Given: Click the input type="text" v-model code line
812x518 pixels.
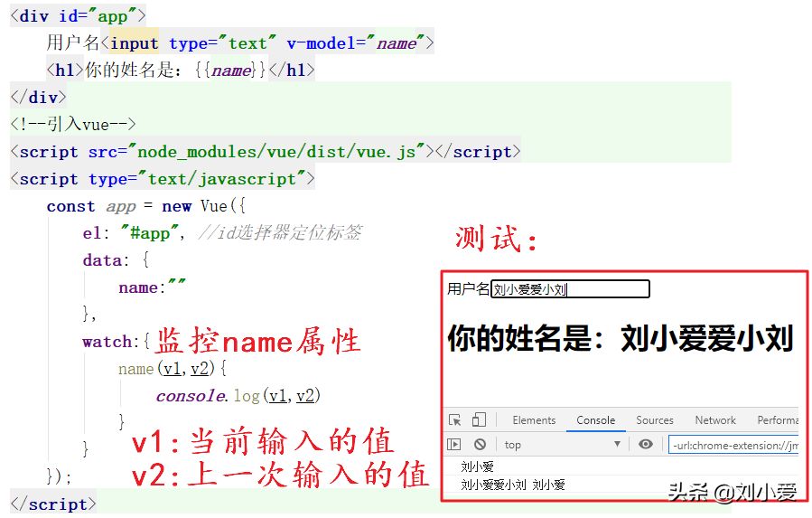Looking at the screenshot, I should [240, 42].
